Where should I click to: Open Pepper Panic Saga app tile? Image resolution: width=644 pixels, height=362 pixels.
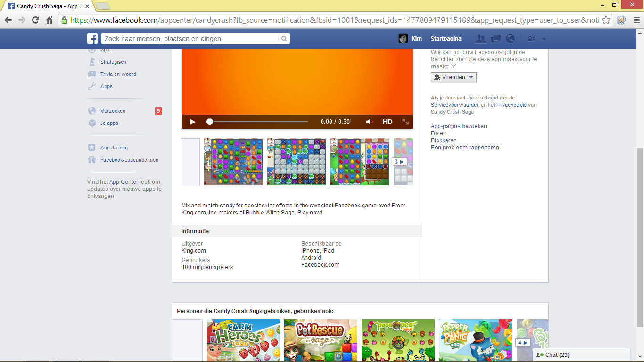(475, 340)
